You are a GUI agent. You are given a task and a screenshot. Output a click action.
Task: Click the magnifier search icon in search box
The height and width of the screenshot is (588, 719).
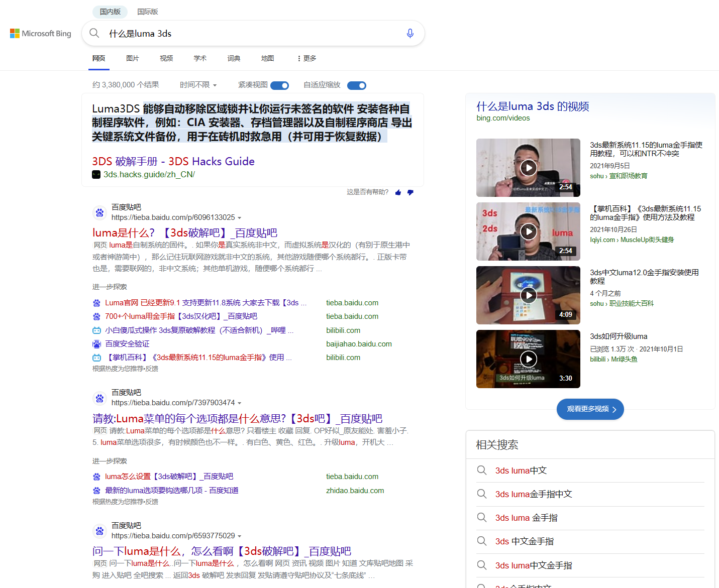point(94,33)
